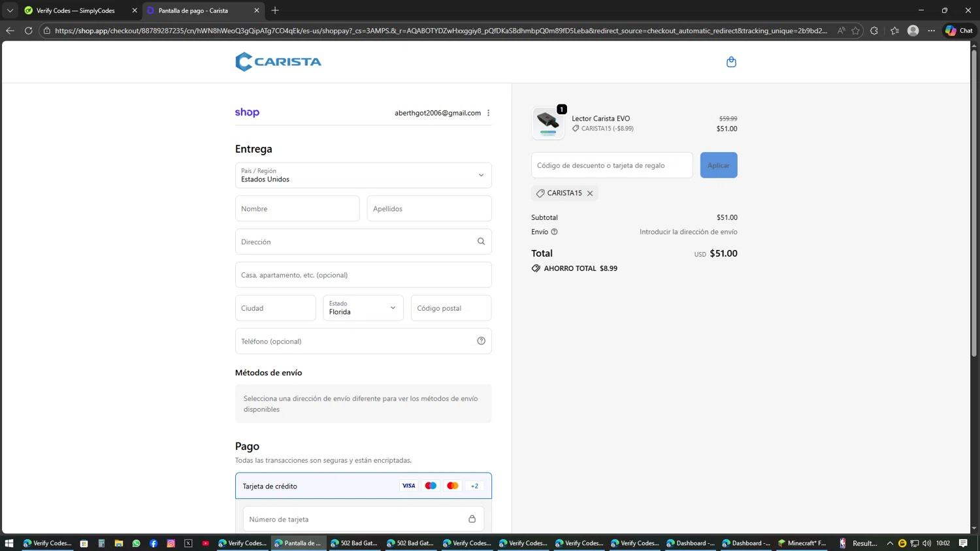Click the Lector Carista EVO product thumbnail
Viewport: 980px width, 551px height.
[548, 123]
